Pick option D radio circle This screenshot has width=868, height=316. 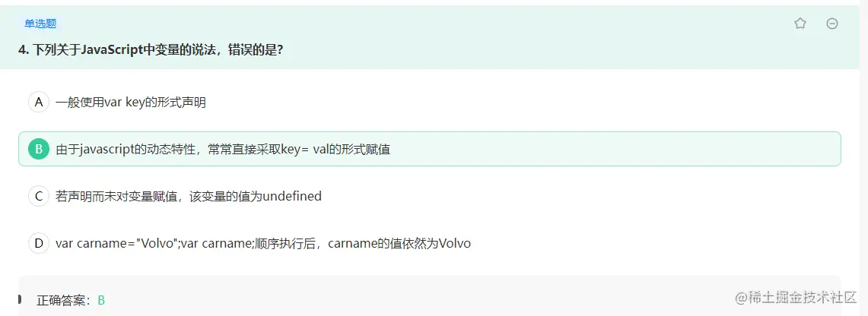[39, 242]
